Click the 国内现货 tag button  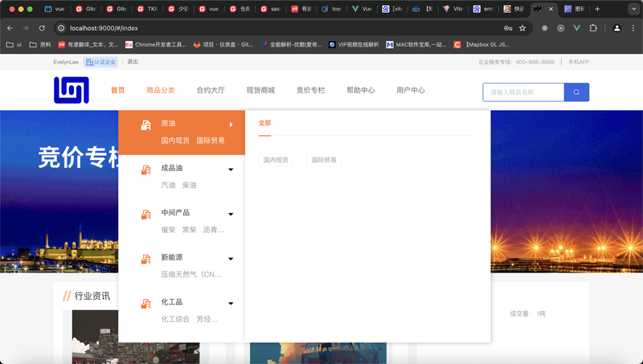pyautogui.click(x=276, y=160)
